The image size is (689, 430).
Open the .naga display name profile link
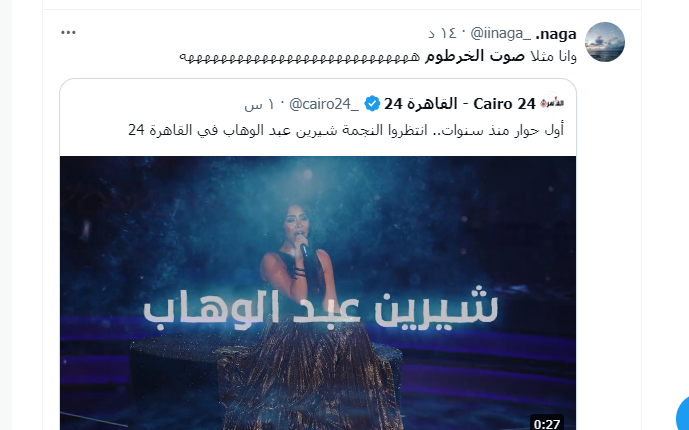pos(556,34)
